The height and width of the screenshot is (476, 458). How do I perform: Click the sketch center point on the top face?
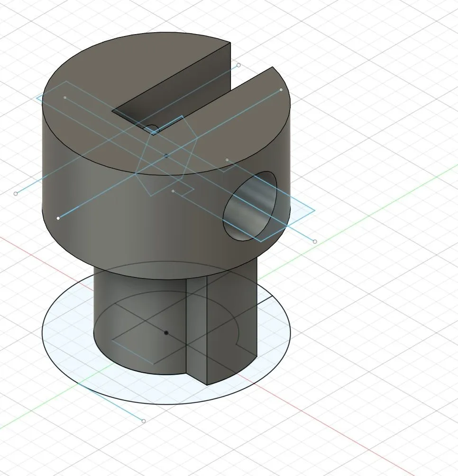(166, 156)
